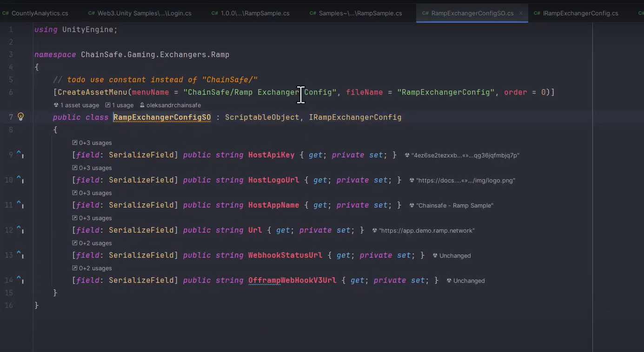This screenshot has height=352, width=644.
Task: Open the Login.cs editor tab
Action: pyautogui.click(x=144, y=13)
